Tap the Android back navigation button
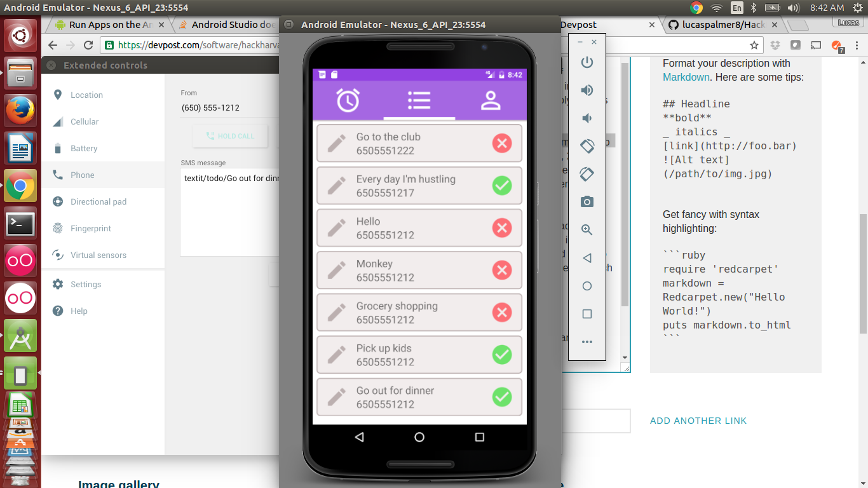 (360, 437)
